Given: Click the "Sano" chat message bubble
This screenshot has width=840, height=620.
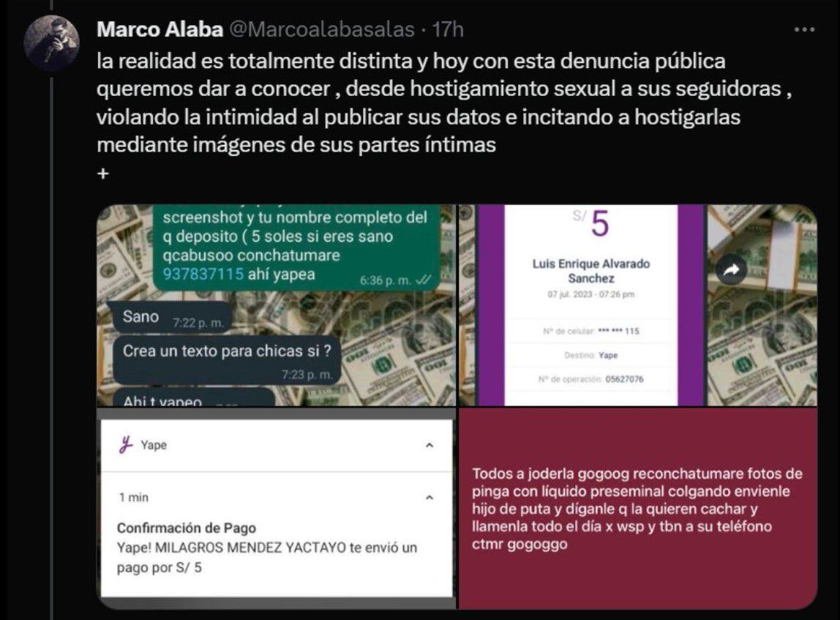Looking at the screenshot, I should coord(168,318).
